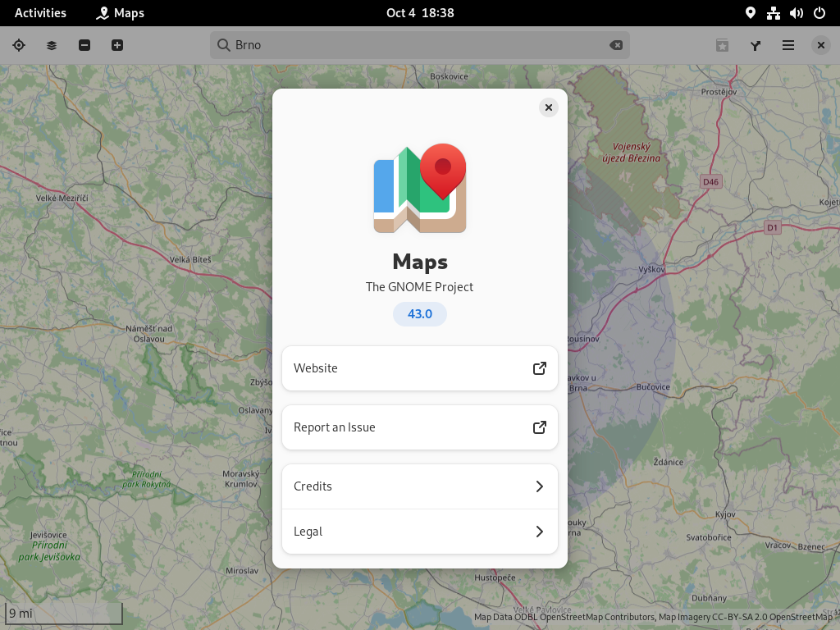
Task: Click the volume speaker icon
Action: (796, 13)
